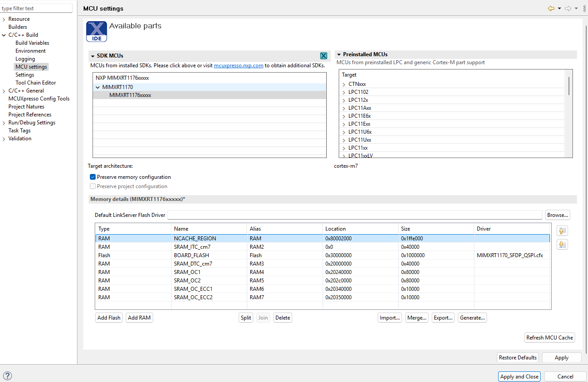Click the back navigation arrow icon
This screenshot has height=382, width=588.
pyautogui.click(x=551, y=8)
